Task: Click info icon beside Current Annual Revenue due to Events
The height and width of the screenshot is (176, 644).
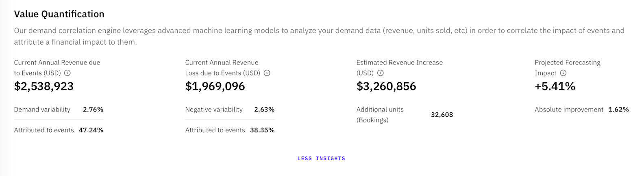Action: pyautogui.click(x=67, y=73)
